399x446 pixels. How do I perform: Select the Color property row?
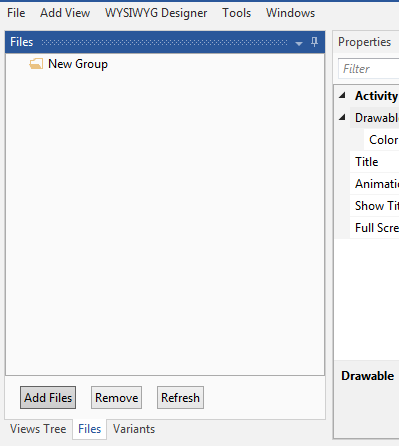pos(381,140)
